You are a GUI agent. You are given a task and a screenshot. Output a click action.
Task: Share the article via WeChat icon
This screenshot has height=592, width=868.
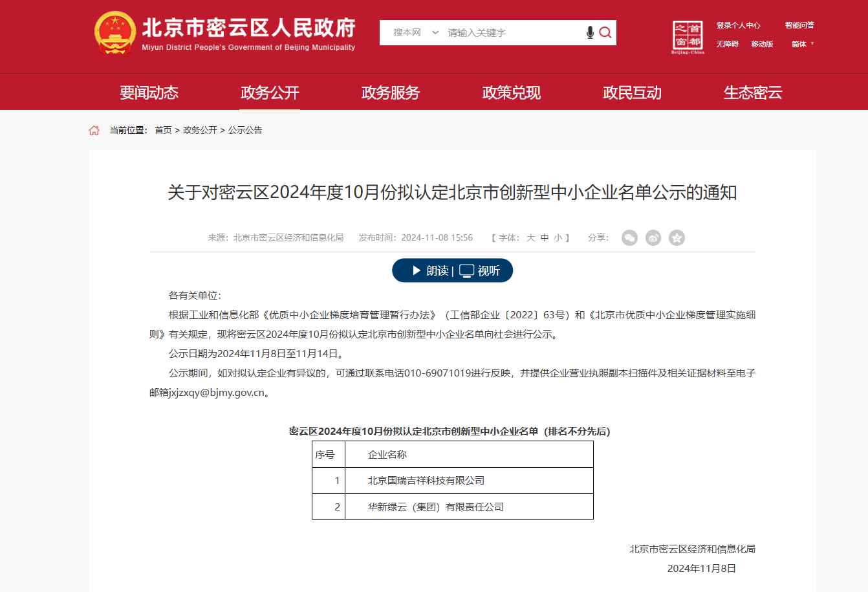pos(629,238)
